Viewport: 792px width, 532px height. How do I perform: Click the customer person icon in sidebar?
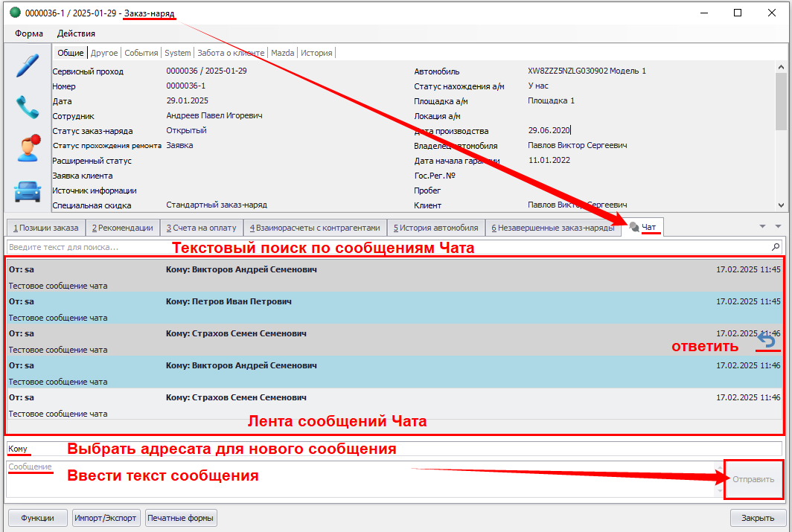click(28, 148)
